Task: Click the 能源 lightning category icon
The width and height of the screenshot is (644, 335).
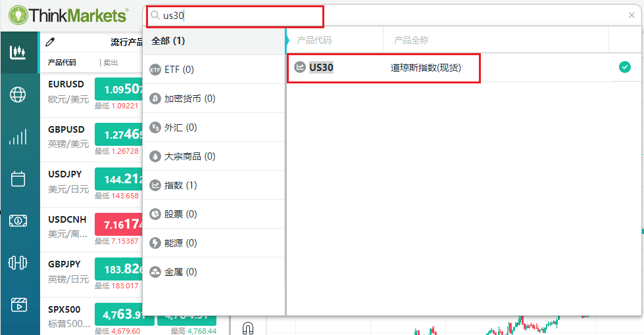Action: coord(155,243)
